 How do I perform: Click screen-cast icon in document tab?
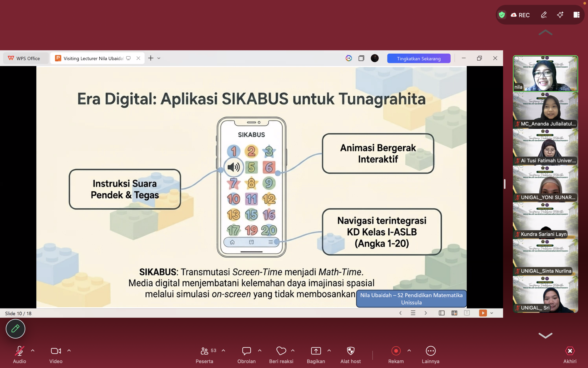click(x=128, y=58)
